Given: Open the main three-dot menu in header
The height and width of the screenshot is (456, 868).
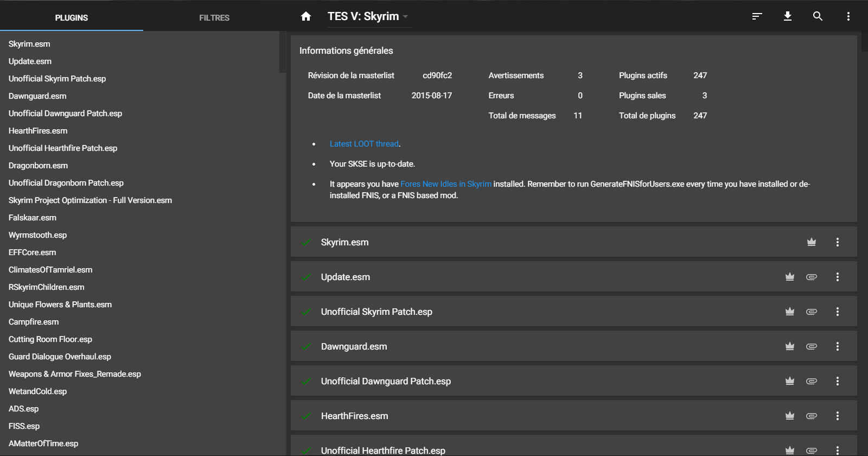Looking at the screenshot, I should coord(848,16).
